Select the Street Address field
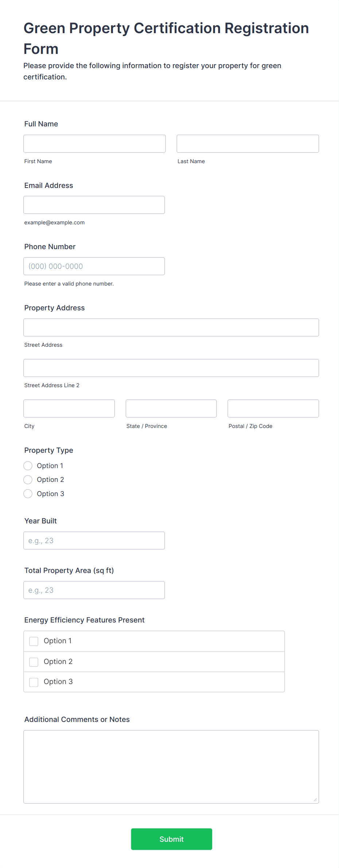This screenshot has height=868, width=339. coord(171,327)
